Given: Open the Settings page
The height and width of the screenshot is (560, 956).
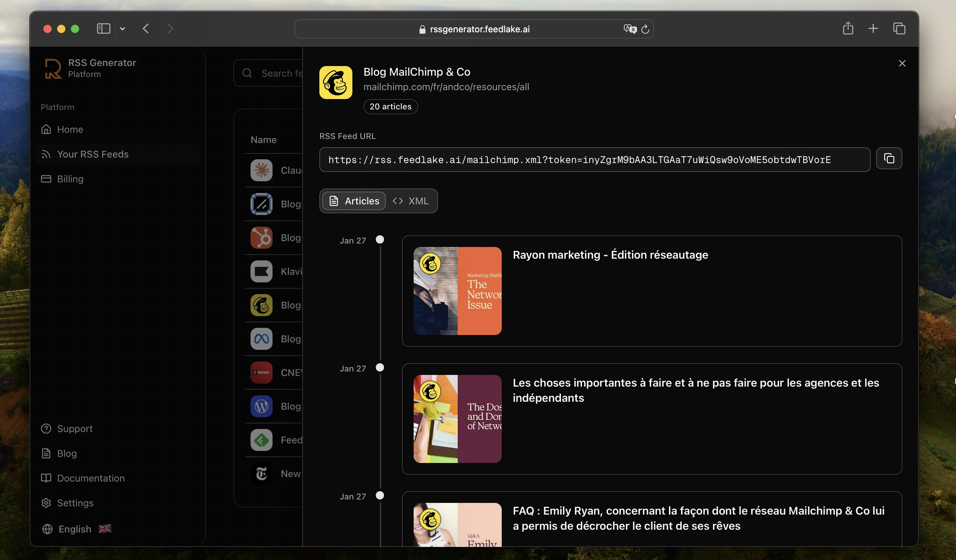Looking at the screenshot, I should 75,503.
